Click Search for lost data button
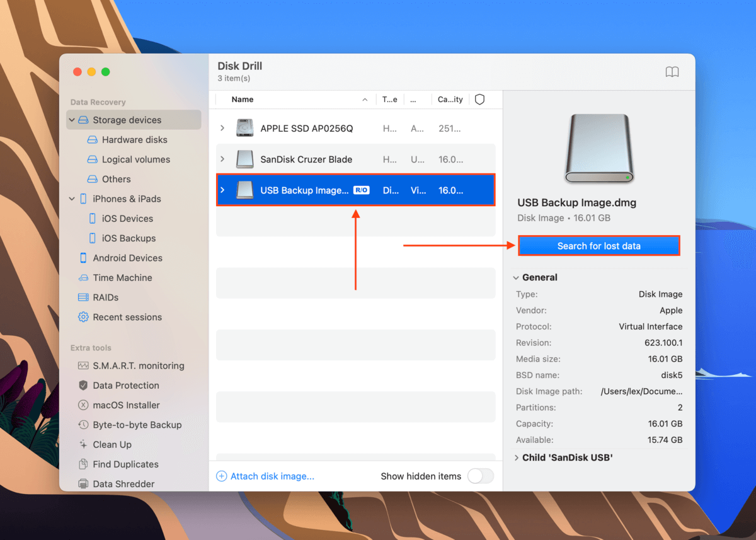 pos(599,246)
